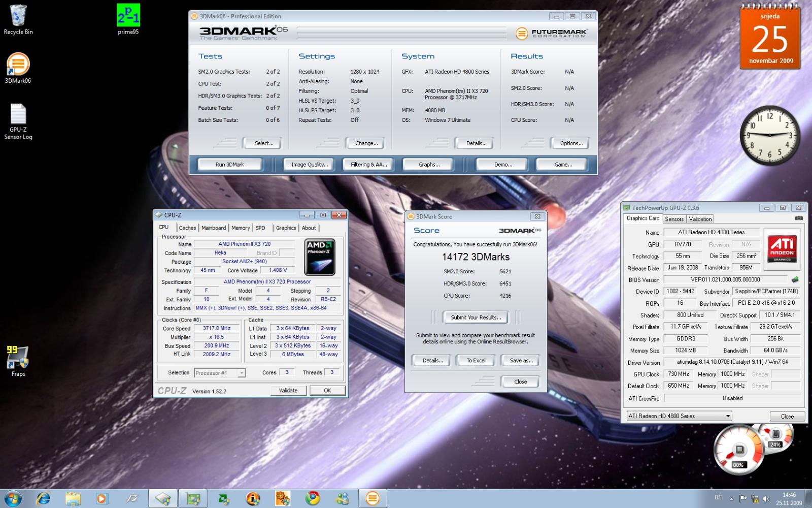Click To Excel in 3DMark Score window
Screen dimensions: 812x508
[476, 361]
